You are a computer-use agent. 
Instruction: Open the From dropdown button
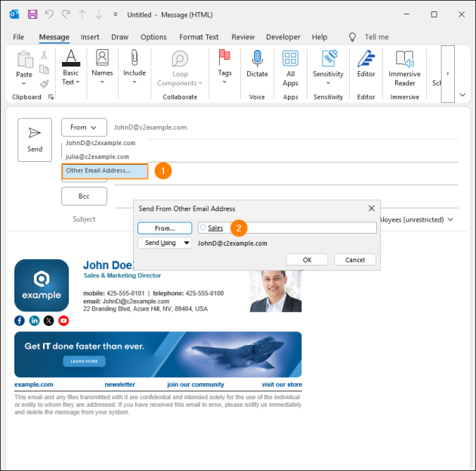click(x=84, y=127)
